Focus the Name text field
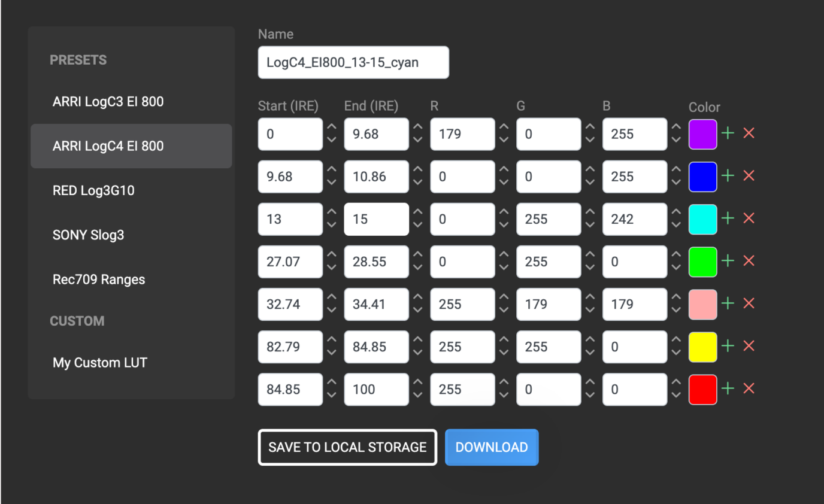The image size is (824, 504). [353, 62]
